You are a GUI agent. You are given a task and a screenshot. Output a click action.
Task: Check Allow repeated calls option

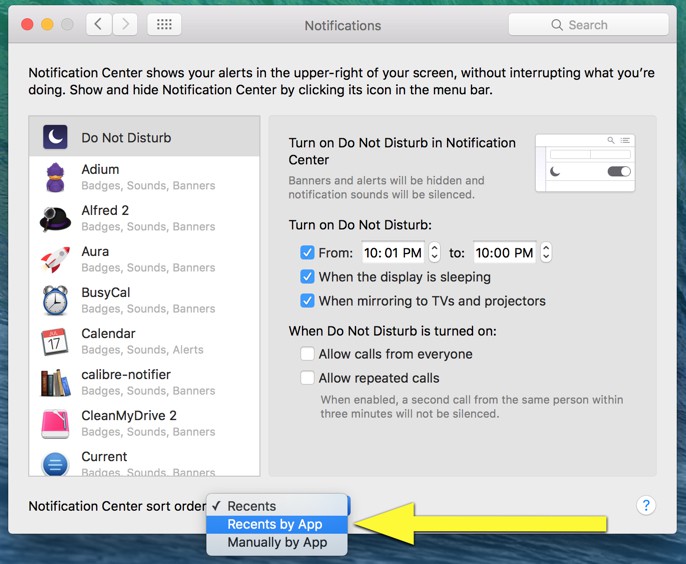click(x=308, y=378)
